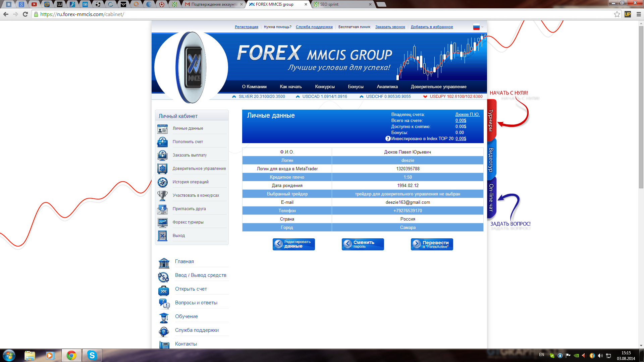The height and width of the screenshot is (362, 644).
Task: Click the briefcase icon for Открыть счет
Action: click(x=164, y=291)
